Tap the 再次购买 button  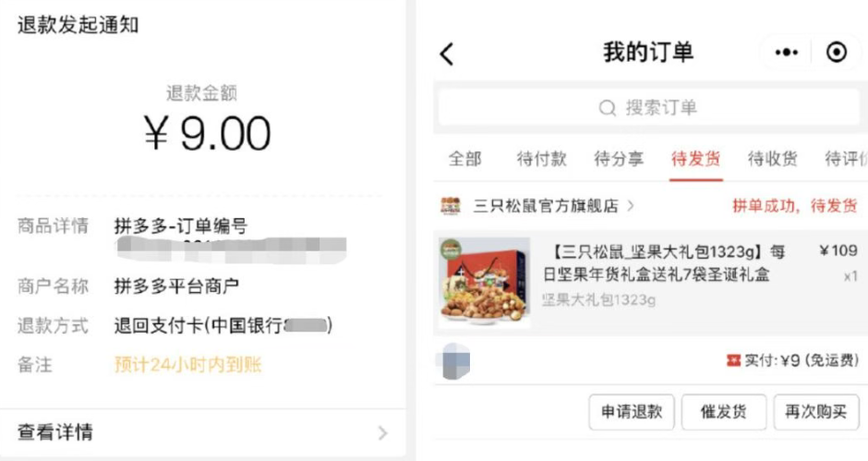[x=816, y=412]
